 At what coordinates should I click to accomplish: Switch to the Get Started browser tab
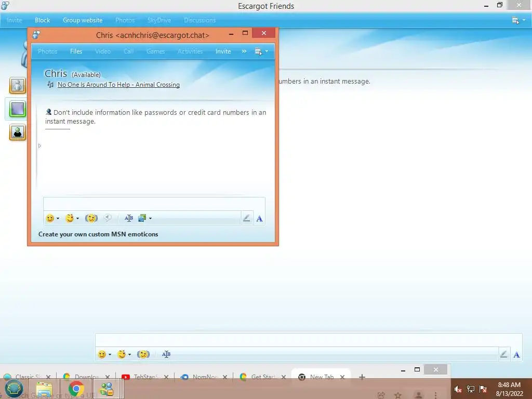[263, 377]
